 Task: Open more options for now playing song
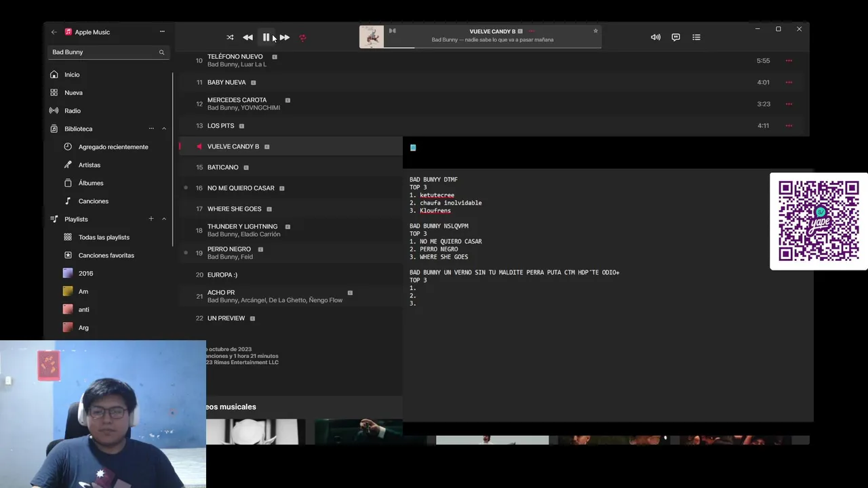tap(532, 31)
